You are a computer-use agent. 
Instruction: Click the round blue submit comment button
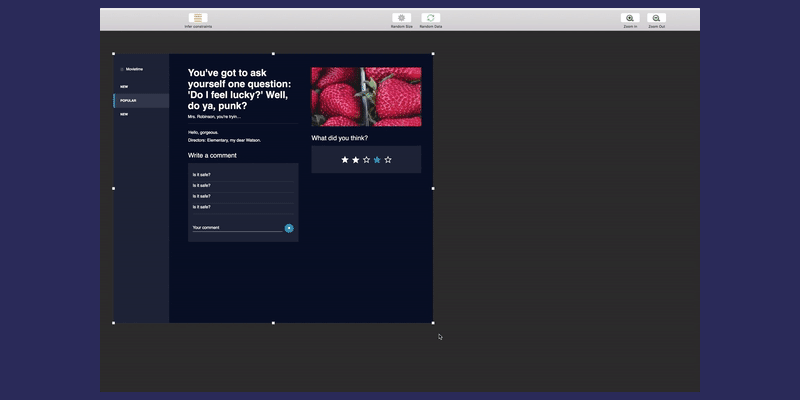289,228
